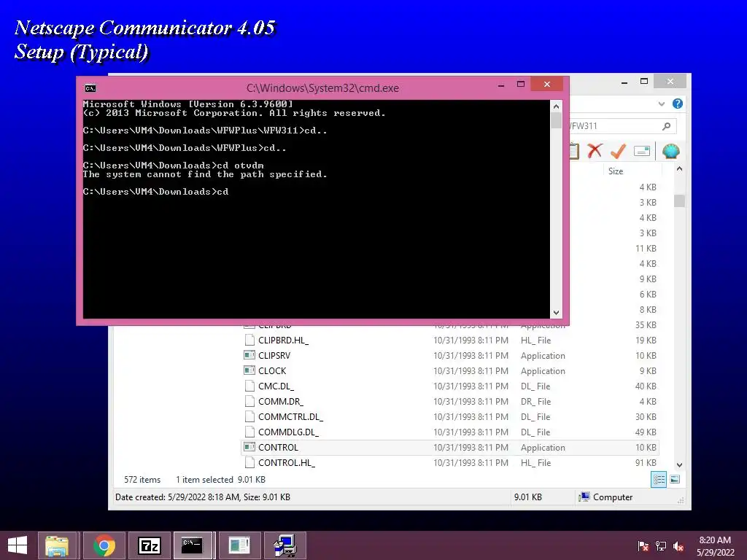
Task: Click the cmd window scroll down arrow
Action: (556, 313)
